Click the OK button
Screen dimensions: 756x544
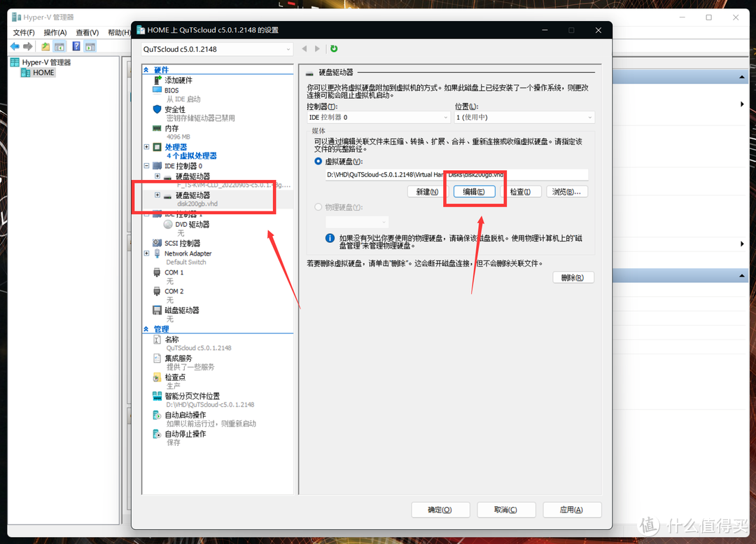coord(440,510)
